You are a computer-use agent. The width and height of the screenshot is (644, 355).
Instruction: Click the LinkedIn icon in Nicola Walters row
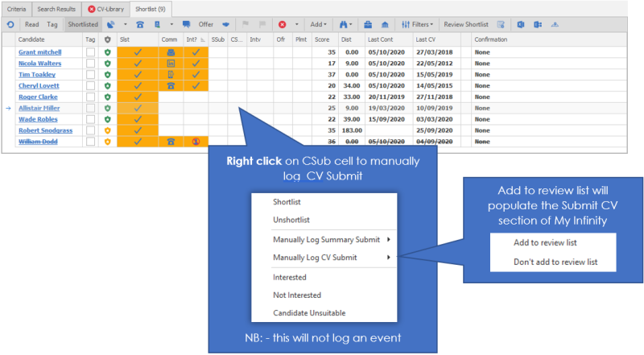pyautogui.click(x=171, y=63)
